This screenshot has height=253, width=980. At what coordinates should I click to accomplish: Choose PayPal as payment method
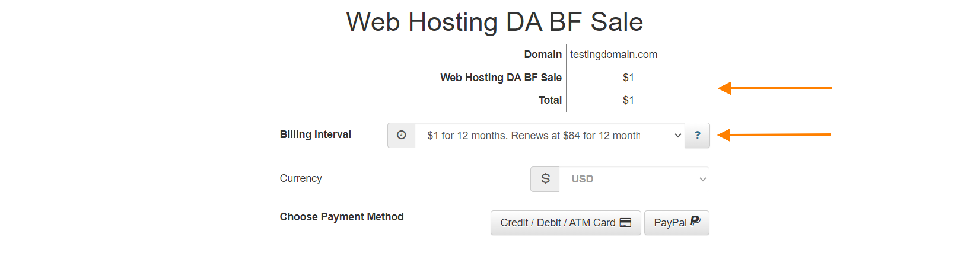(x=677, y=223)
